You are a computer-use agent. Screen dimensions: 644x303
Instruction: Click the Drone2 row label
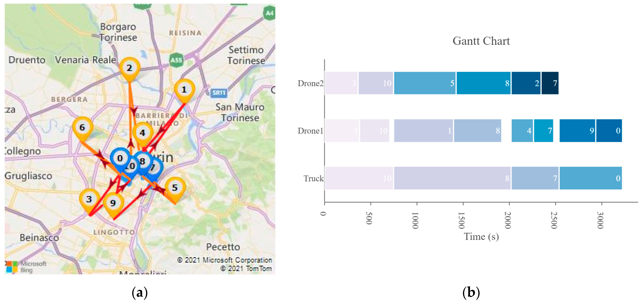311,83
